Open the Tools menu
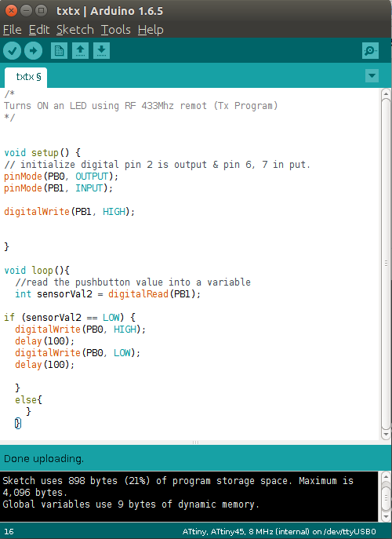The height and width of the screenshot is (539, 392). tap(116, 30)
